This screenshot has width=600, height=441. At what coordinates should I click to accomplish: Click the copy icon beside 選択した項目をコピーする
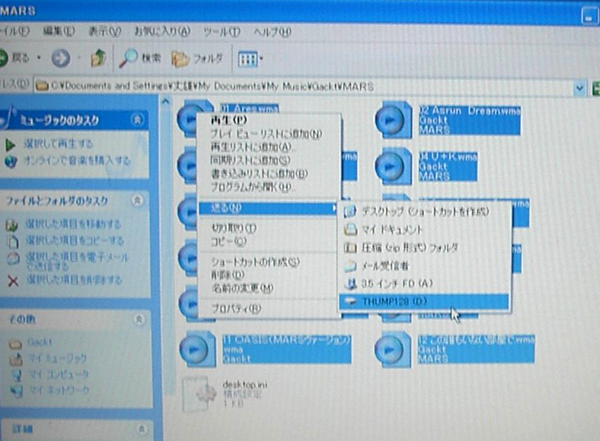(x=13, y=241)
